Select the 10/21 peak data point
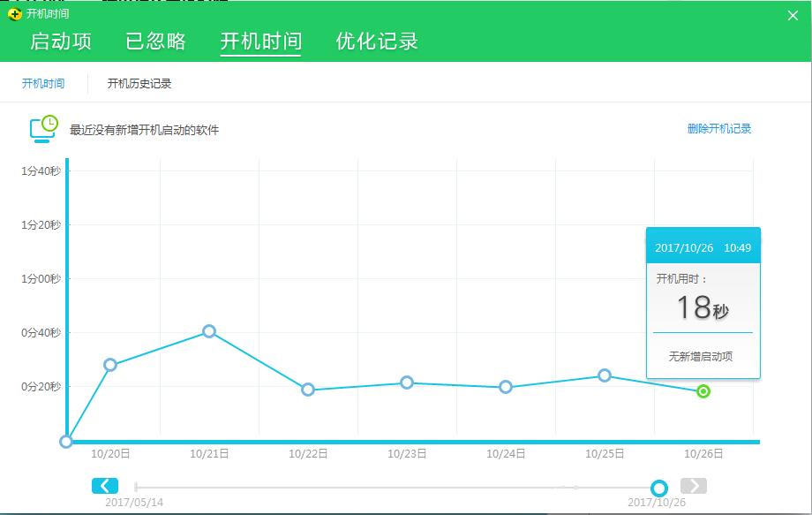The image size is (812, 515). click(x=208, y=331)
